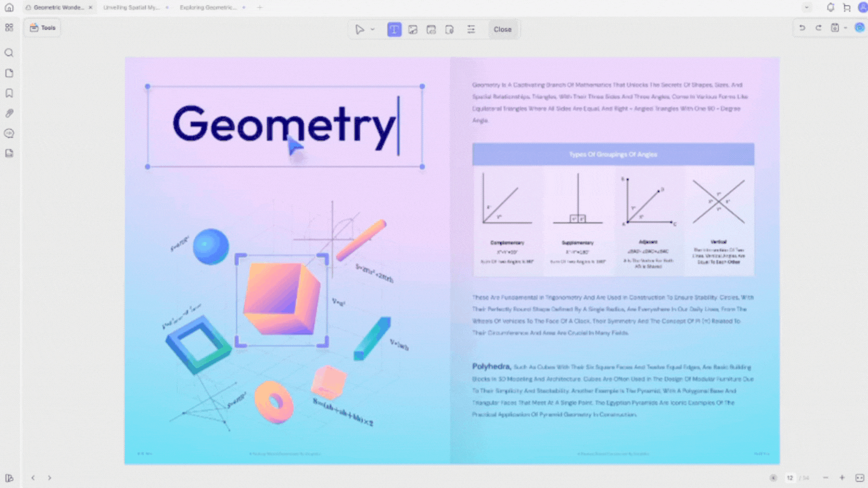Select the Text edit tool
The height and width of the screenshot is (488, 868).
click(x=394, y=29)
